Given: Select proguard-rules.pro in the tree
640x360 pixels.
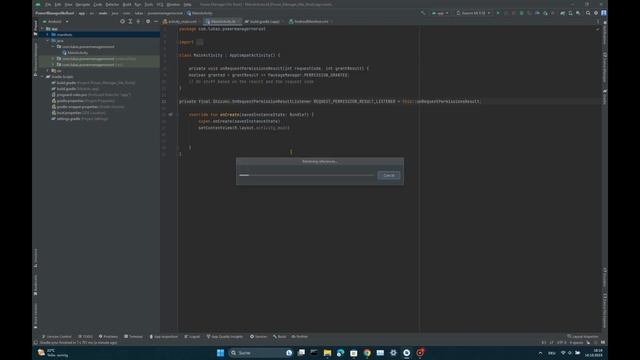Looking at the screenshot, I should [91, 95].
